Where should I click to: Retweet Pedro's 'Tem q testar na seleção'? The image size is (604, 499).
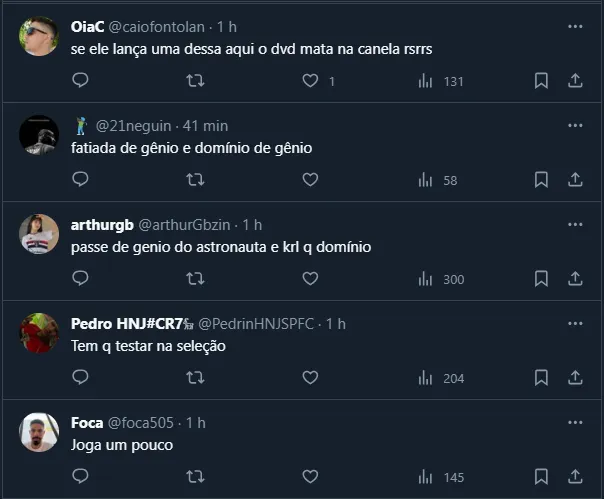click(196, 377)
